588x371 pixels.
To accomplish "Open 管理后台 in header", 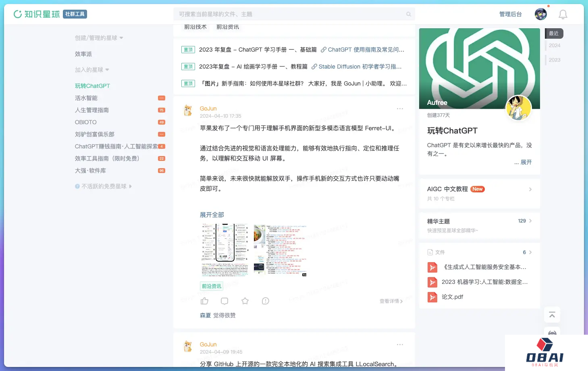I will tap(510, 14).
